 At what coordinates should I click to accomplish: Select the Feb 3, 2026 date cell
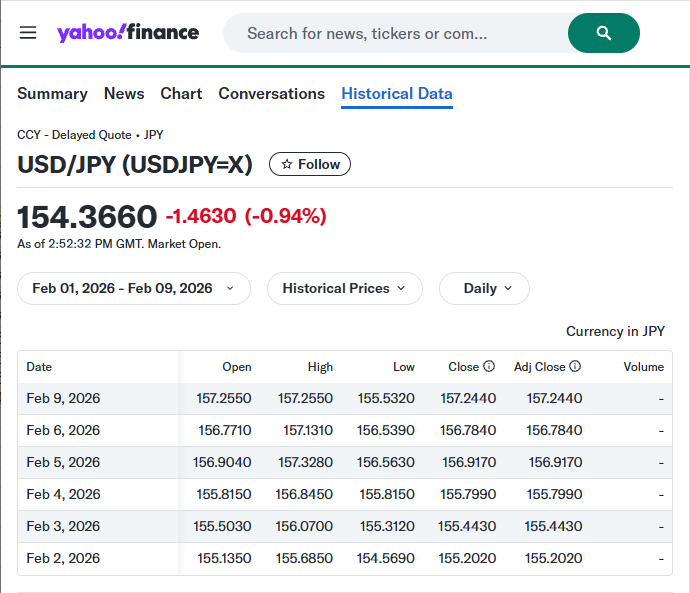pos(63,527)
